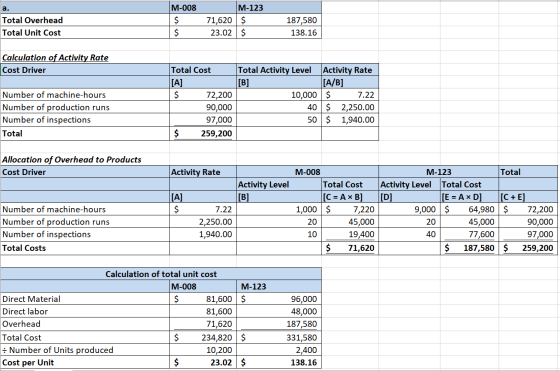Image resolution: width=560 pixels, height=371 pixels.
Task: Select M-123 Cost per Unit 138.16
Action: click(279, 362)
